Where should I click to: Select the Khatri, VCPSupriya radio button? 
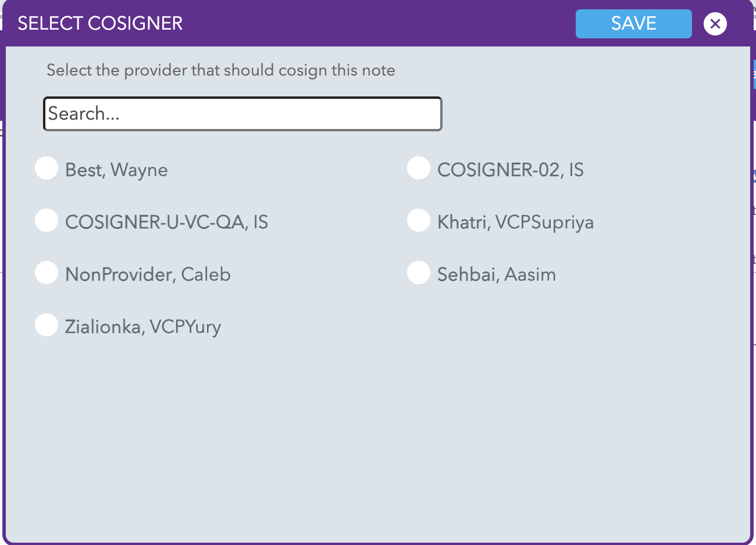(x=419, y=221)
